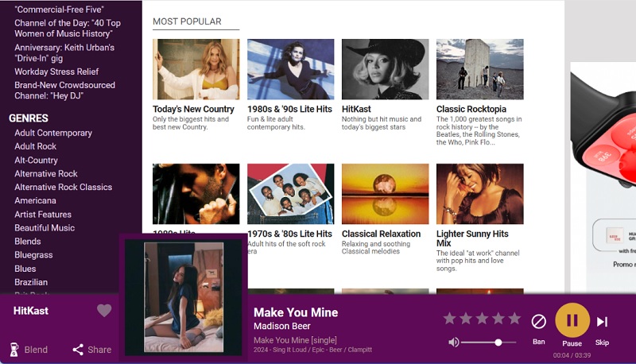Open Classic Rocktopia channel image
This screenshot has height=364, width=636.
(480, 69)
